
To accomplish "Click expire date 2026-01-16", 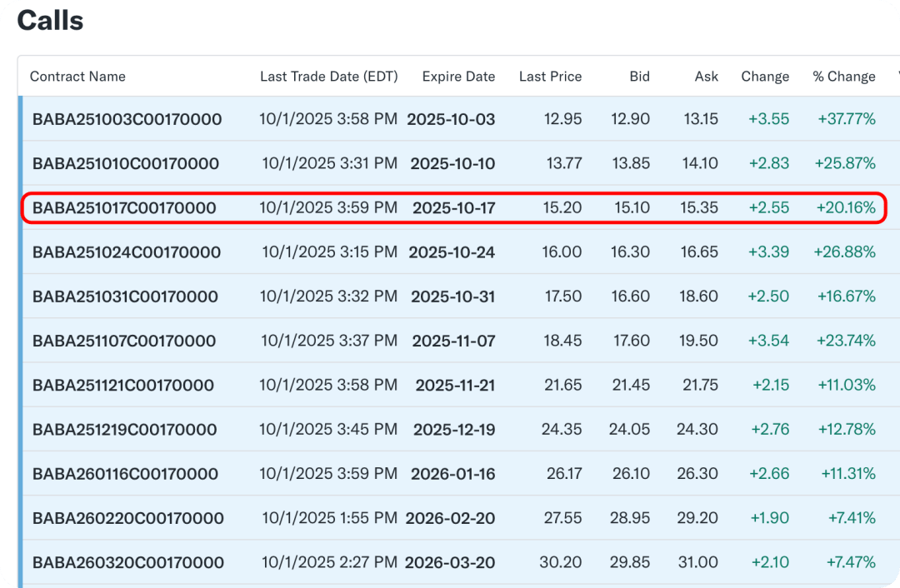I will (452, 474).
